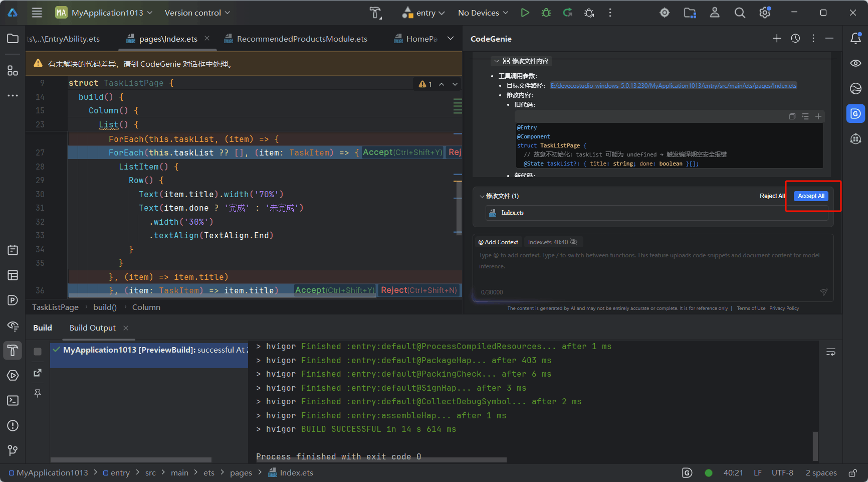Open Git branch tool window
This screenshot has width=868, height=482.
click(13, 450)
